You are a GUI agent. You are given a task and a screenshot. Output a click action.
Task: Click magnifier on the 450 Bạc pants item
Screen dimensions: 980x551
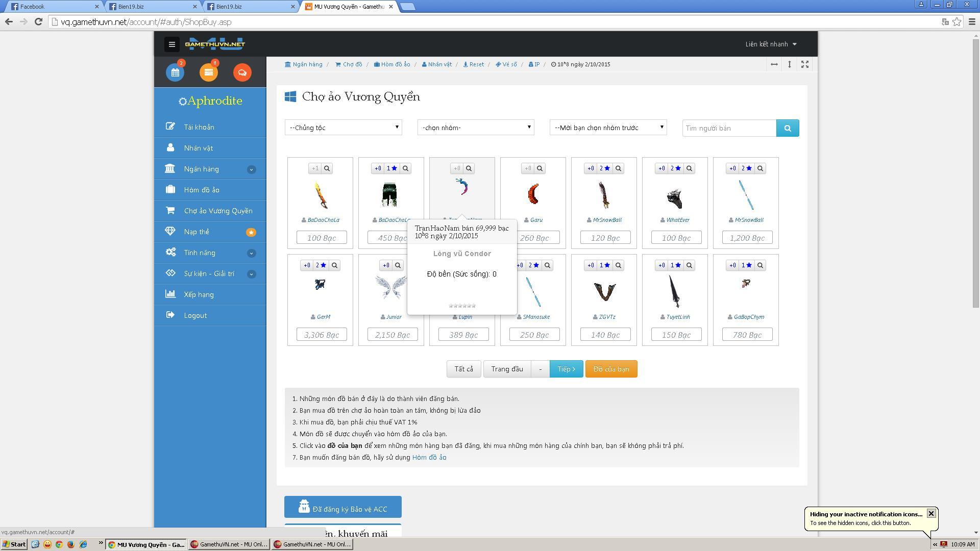[x=406, y=168]
